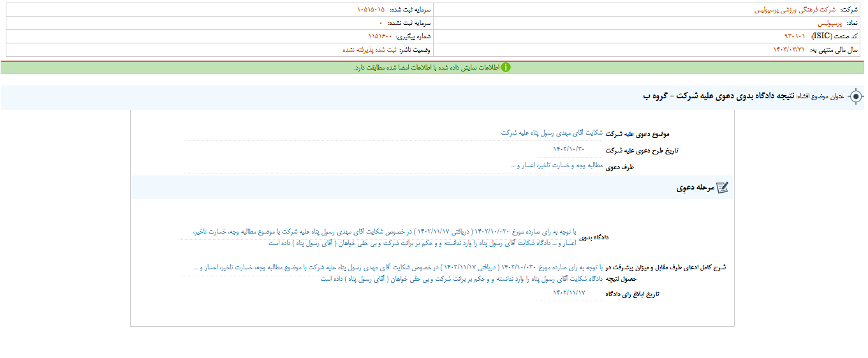Click the disclosure title نتیجه دادگاه بدوی
This screenshot has height=358, width=868.
[x=726, y=96]
